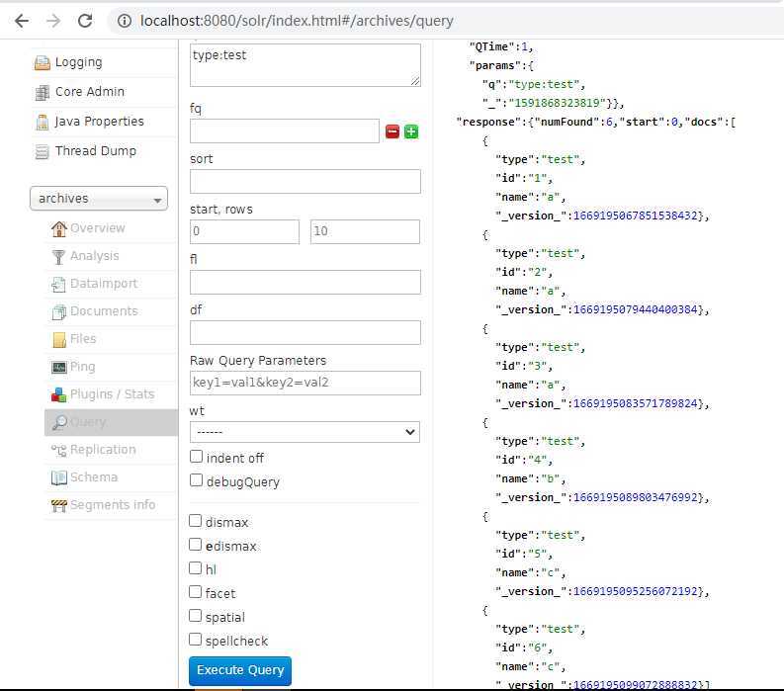784x691 pixels.
Task: Open the Logging page icon
Action: coord(42,62)
